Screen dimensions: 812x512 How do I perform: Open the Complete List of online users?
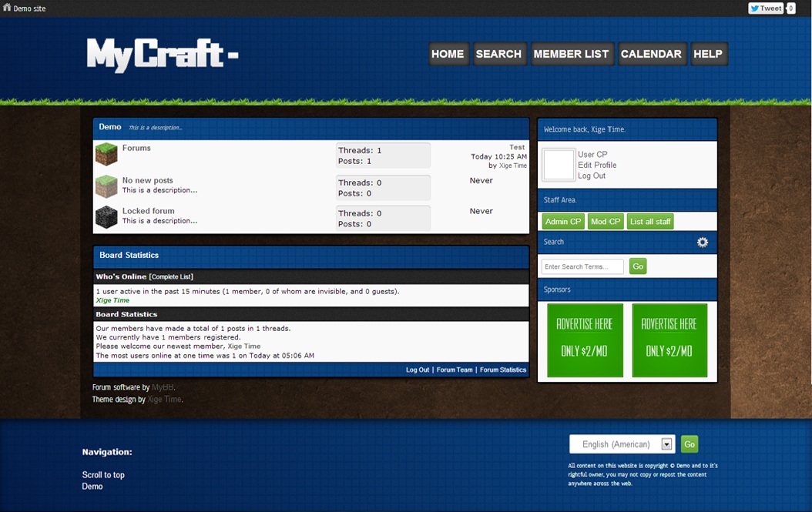click(171, 277)
